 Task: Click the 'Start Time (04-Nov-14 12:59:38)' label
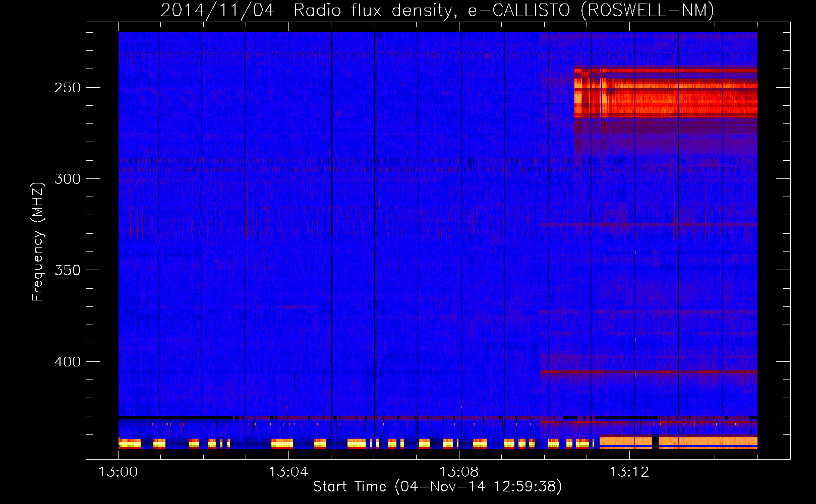click(x=437, y=486)
